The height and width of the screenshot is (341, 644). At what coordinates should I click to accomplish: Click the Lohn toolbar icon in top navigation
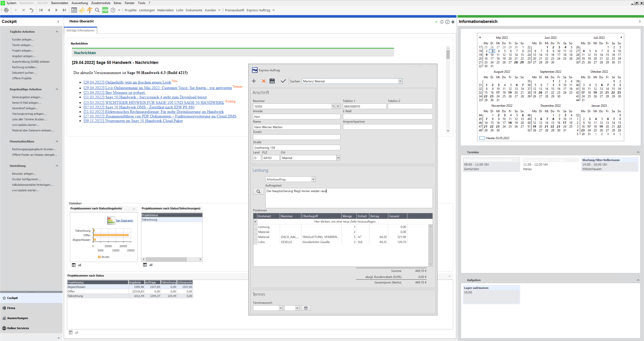click(181, 10)
